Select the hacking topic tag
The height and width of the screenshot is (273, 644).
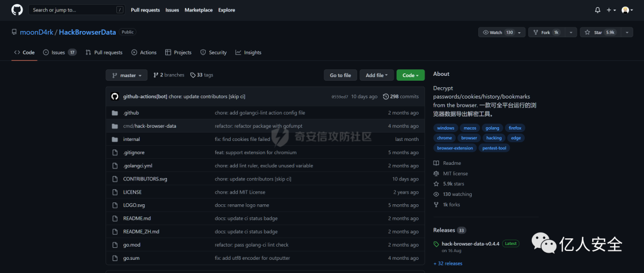494,138
